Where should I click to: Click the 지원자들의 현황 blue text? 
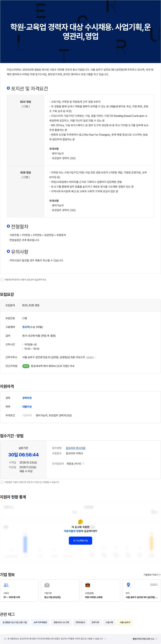pyautogui.click(x=72, y=531)
